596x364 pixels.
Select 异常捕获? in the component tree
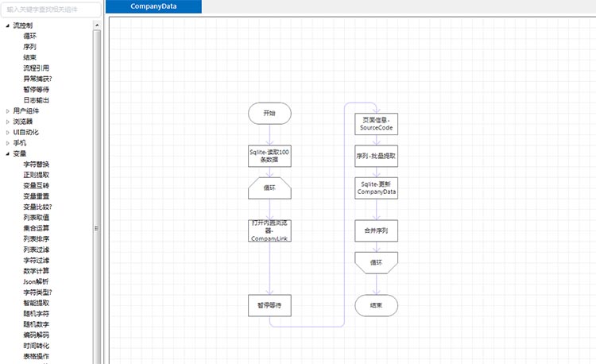click(37, 79)
